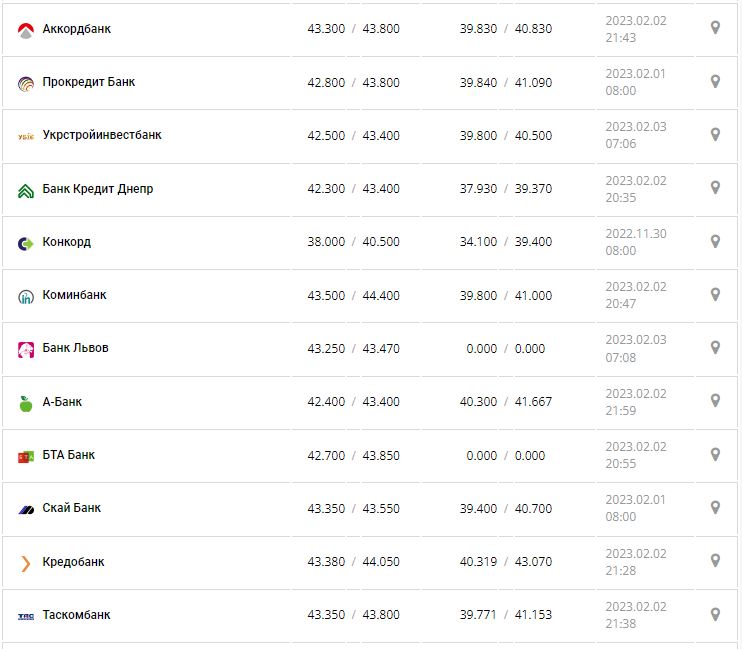Click the location pin for Конкорд
The height and width of the screenshot is (649, 742).
[715, 241]
